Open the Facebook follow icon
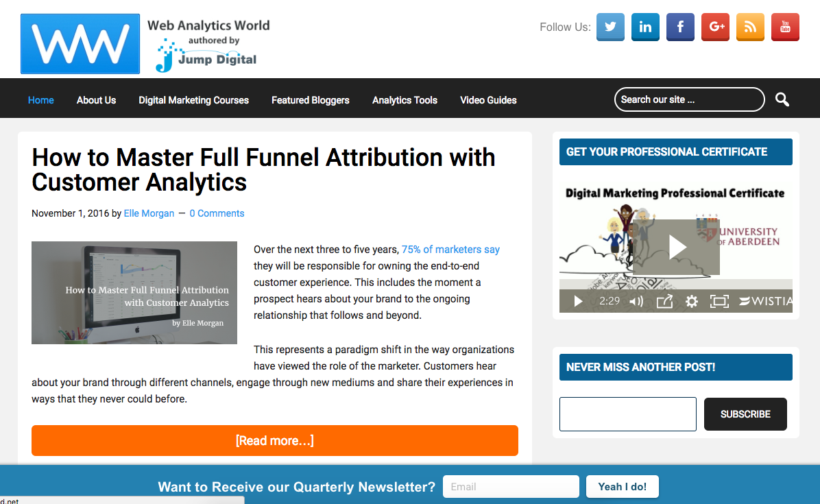This screenshot has width=820, height=504. click(680, 27)
